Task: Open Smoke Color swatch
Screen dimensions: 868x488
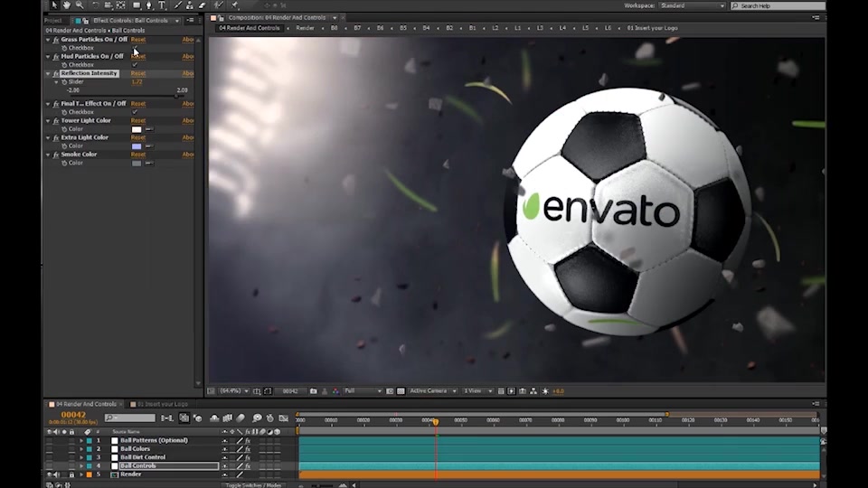Action: click(x=137, y=164)
